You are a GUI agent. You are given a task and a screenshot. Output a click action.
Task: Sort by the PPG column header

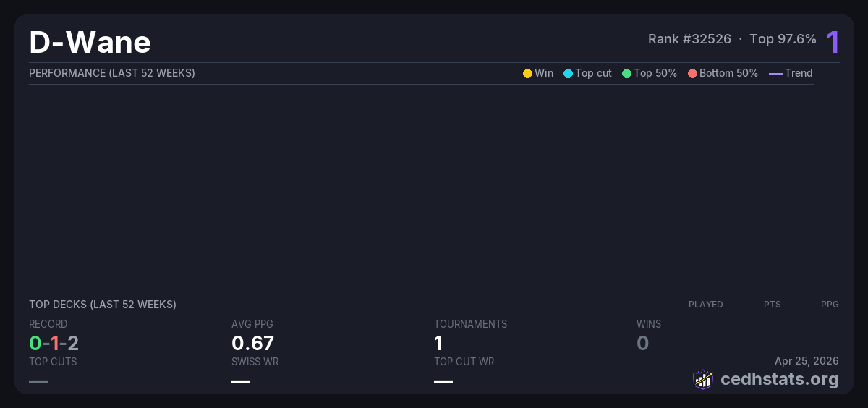coord(830,305)
